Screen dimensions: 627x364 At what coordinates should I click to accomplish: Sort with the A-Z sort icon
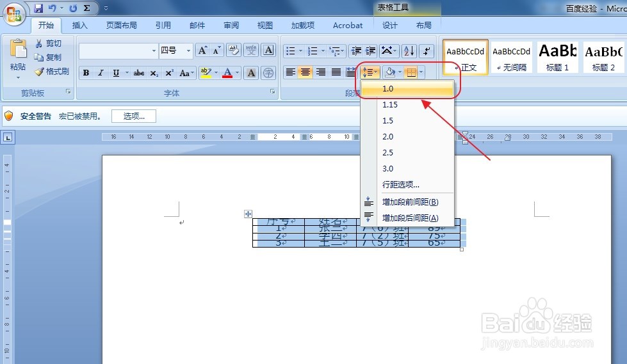click(409, 51)
